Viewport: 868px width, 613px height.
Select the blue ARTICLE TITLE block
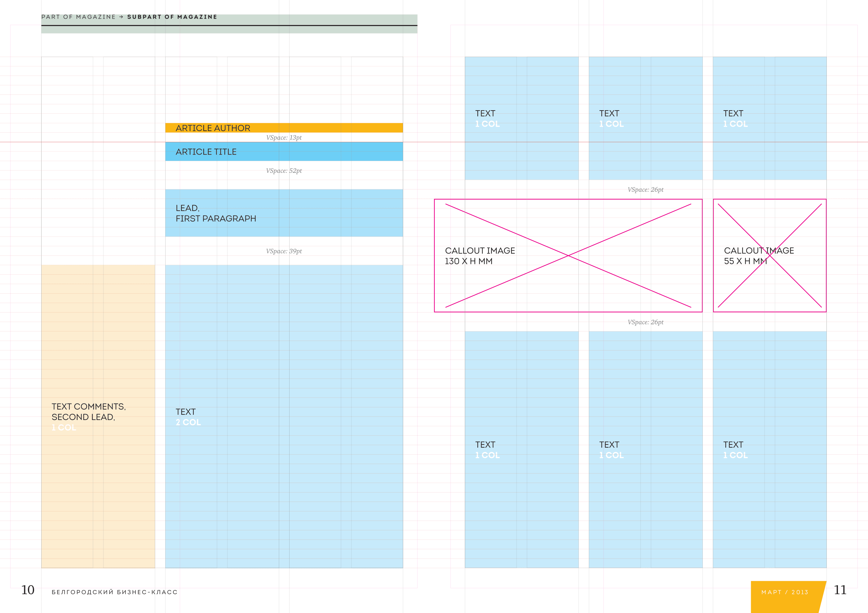[x=284, y=151]
